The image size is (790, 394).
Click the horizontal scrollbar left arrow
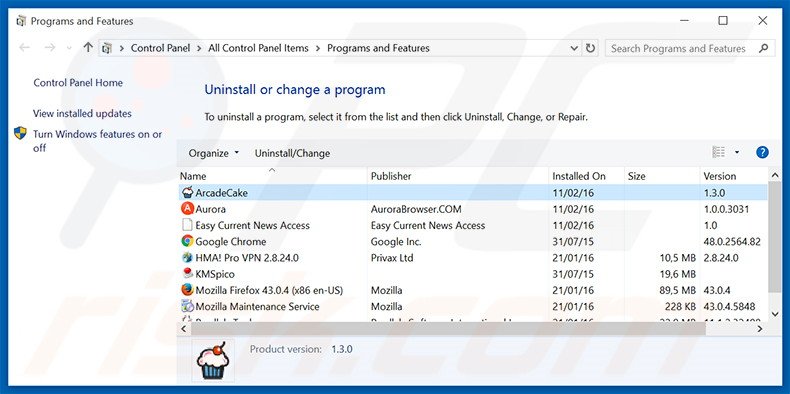(184, 329)
